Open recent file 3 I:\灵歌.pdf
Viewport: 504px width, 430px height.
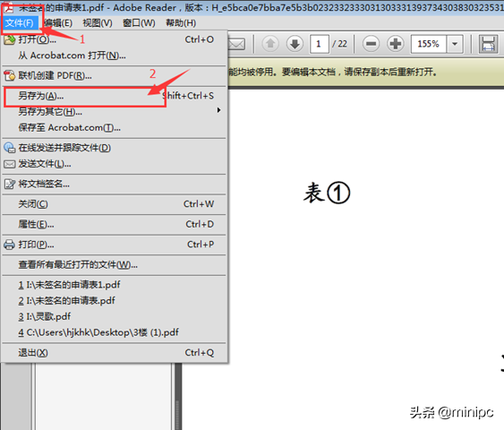click(x=114, y=316)
